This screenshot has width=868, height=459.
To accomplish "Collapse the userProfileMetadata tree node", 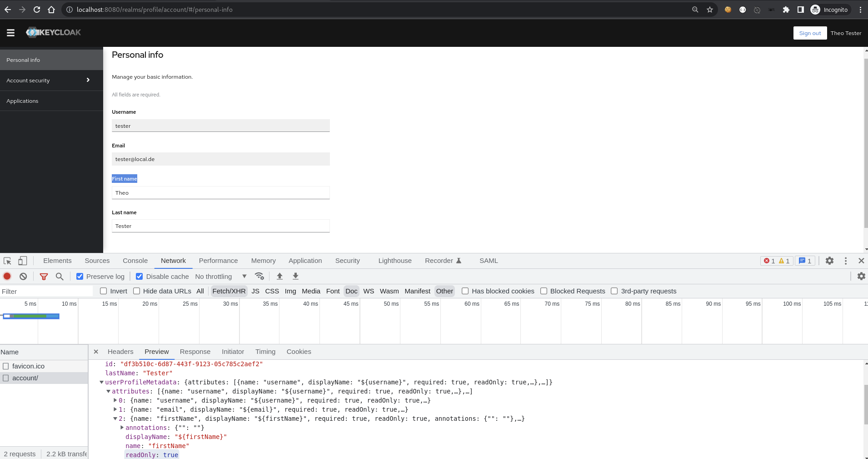I will pos(102,382).
